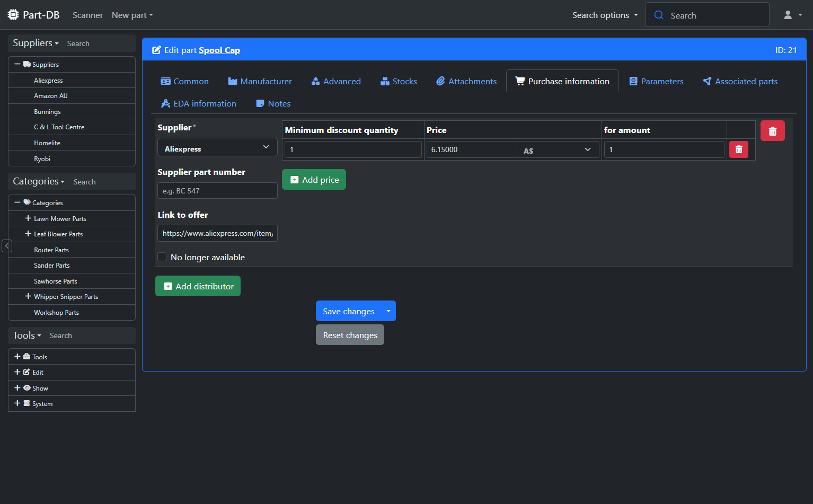This screenshot has height=504, width=813.
Task: Focus the Supplier part number field
Action: coord(217,191)
